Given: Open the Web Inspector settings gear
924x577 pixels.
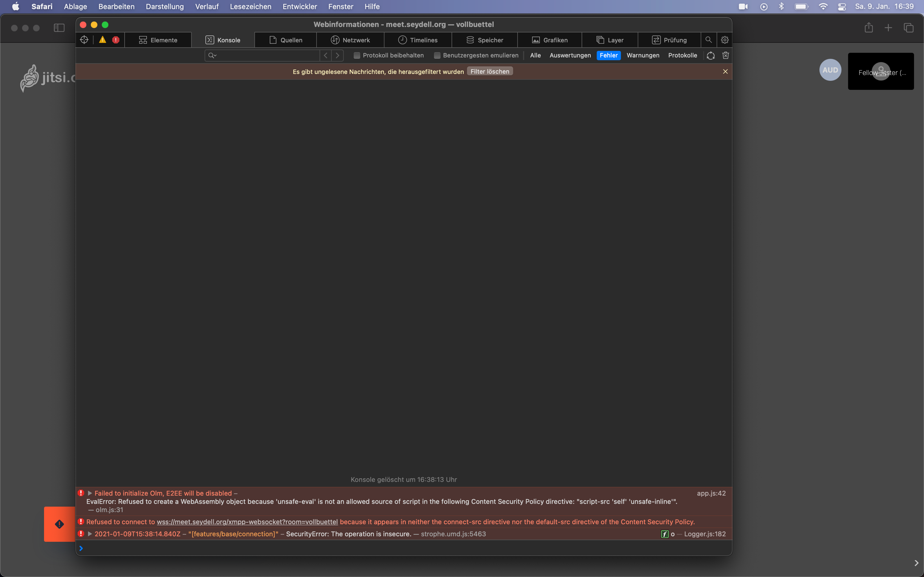Looking at the screenshot, I should (725, 40).
